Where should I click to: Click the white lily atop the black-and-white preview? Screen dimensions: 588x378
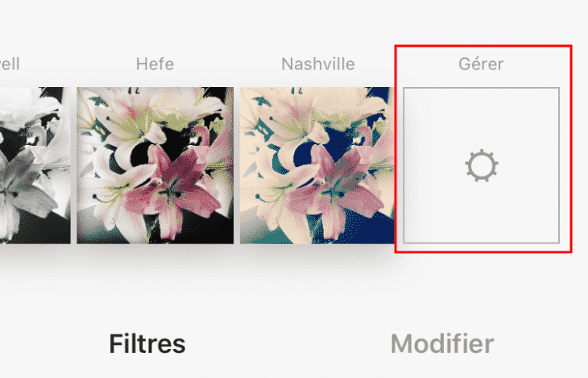[x=32, y=109]
